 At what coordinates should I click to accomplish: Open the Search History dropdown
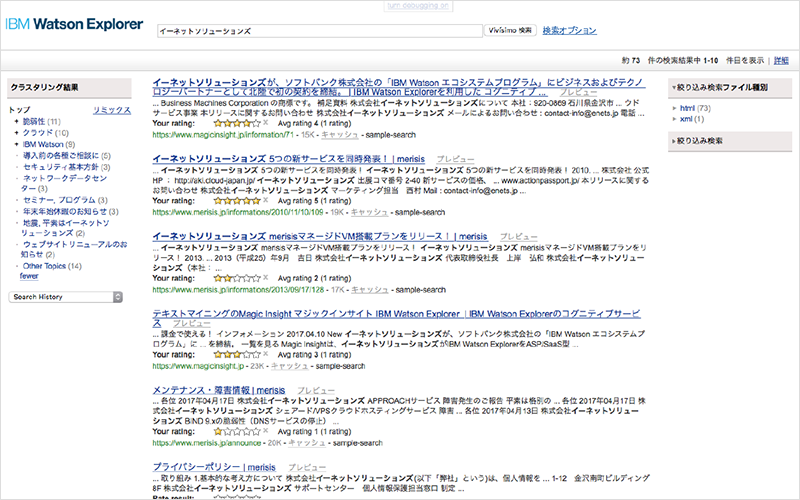tap(66, 297)
